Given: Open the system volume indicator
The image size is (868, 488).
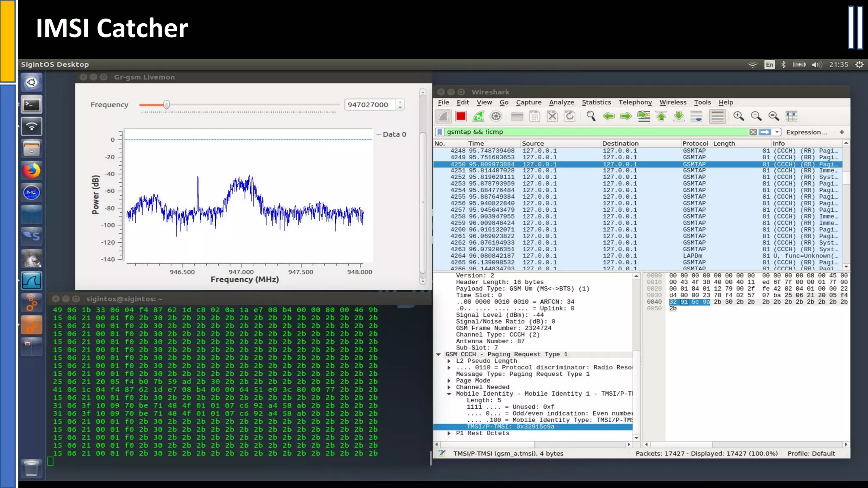Looking at the screenshot, I should point(816,64).
